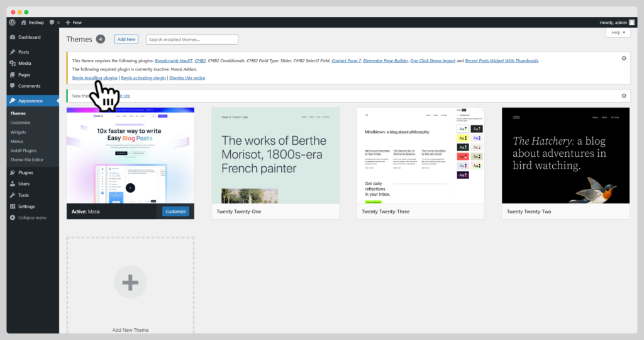Click the Twenty Twenty-One theme name
The width and height of the screenshot is (644, 340).
point(239,212)
